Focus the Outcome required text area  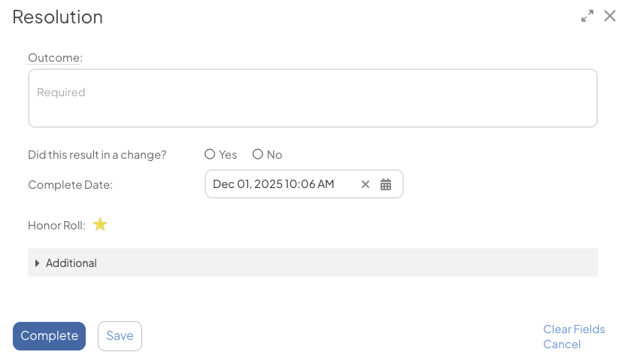click(x=313, y=98)
